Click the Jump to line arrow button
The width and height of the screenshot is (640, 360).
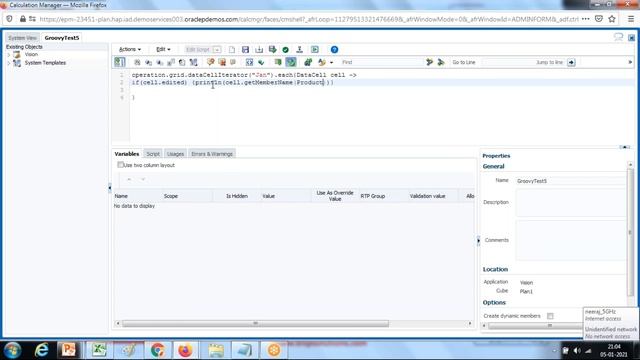coord(571,62)
